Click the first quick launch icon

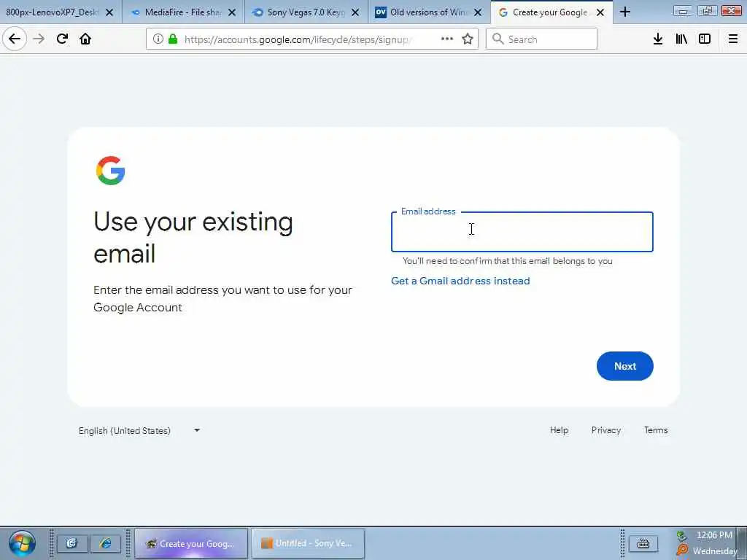point(72,543)
